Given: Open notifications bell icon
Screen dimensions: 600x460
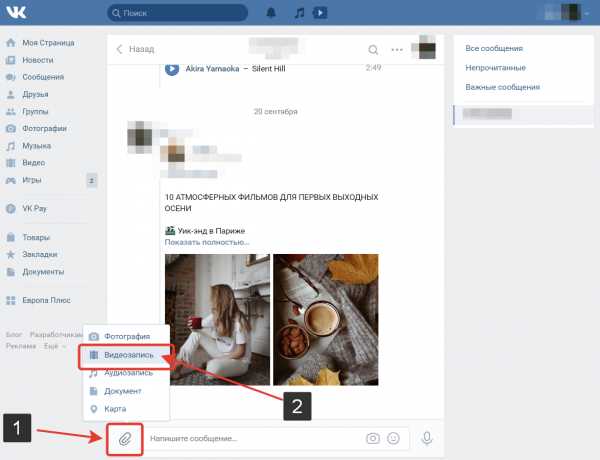Looking at the screenshot, I should [x=271, y=13].
